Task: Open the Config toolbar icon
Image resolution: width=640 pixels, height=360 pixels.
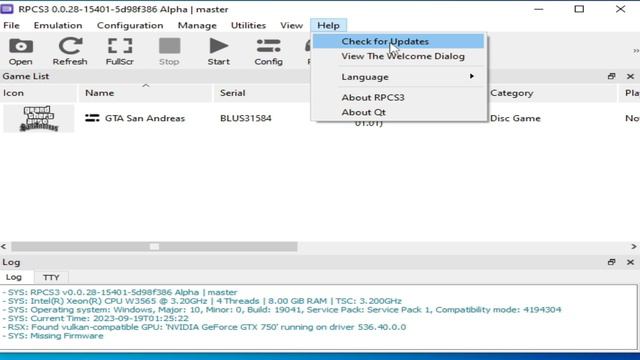Action: click(x=269, y=51)
